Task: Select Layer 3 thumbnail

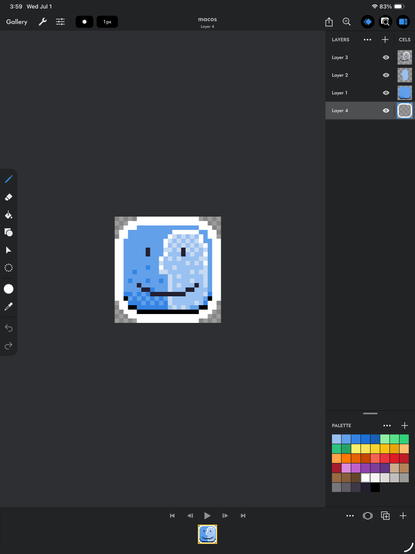Action: [405, 57]
